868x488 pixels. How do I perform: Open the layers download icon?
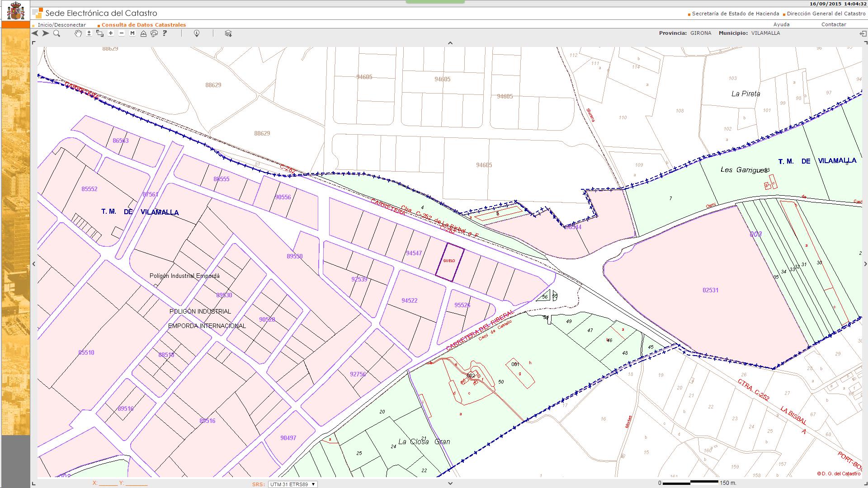click(228, 33)
